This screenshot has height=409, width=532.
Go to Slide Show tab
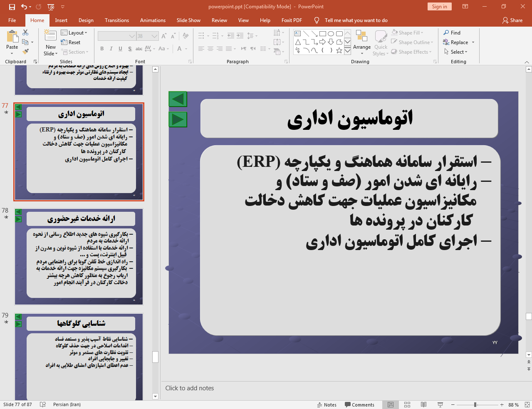click(188, 20)
